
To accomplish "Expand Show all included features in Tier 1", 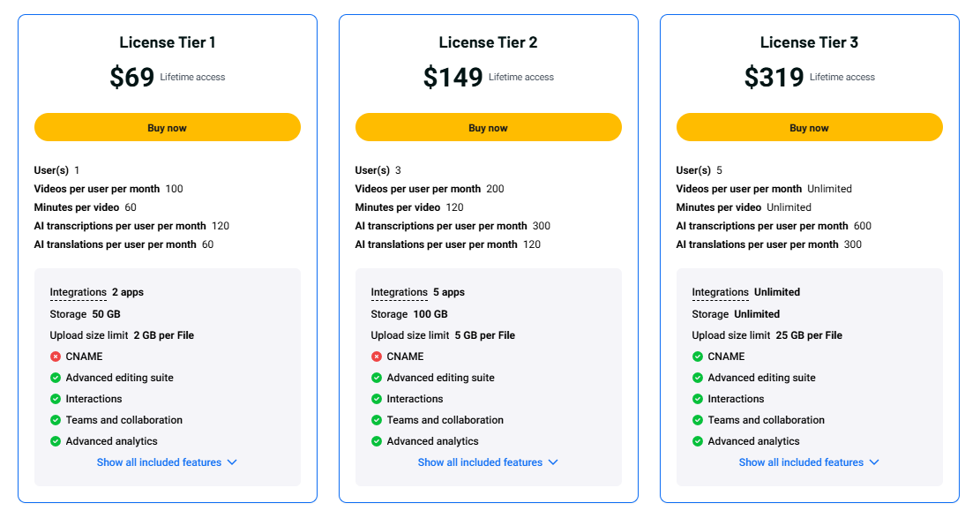I will [x=167, y=462].
